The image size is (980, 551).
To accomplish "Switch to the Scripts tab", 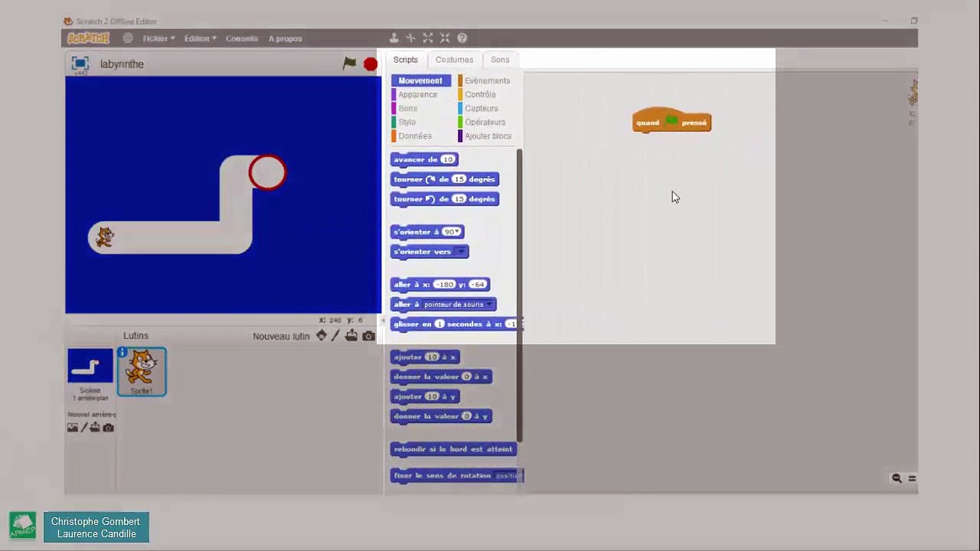I will pyautogui.click(x=406, y=60).
